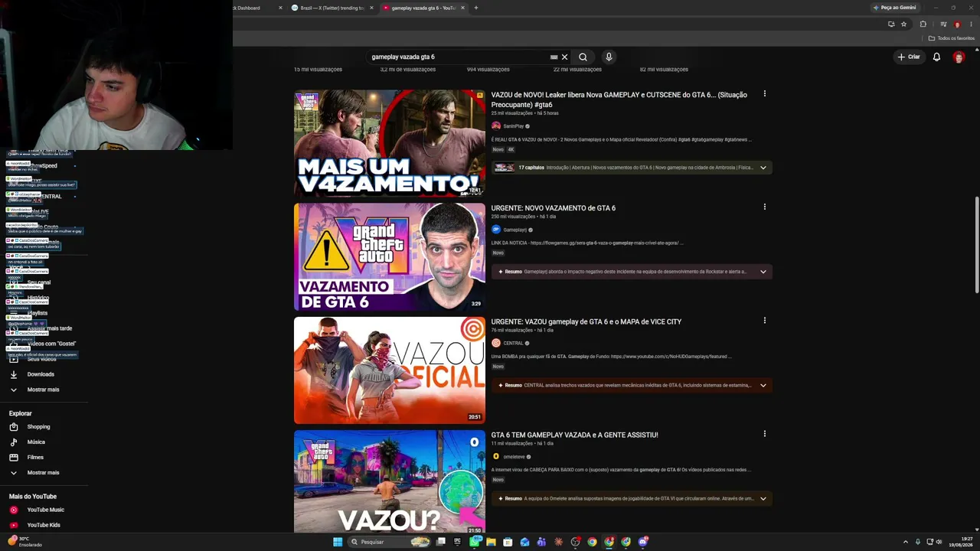Image resolution: width=980 pixels, height=551 pixels.
Task: Open the taskbar volume control
Action: point(939,542)
